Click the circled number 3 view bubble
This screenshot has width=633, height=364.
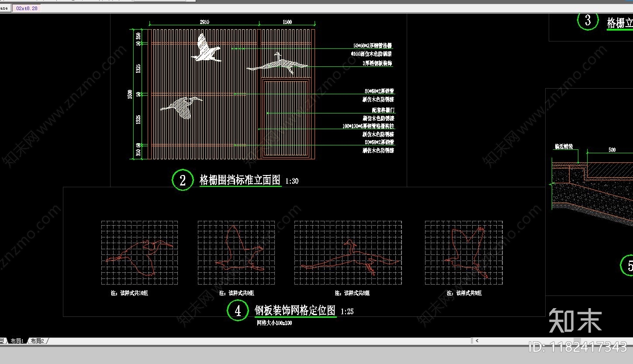(x=588, y=21)
